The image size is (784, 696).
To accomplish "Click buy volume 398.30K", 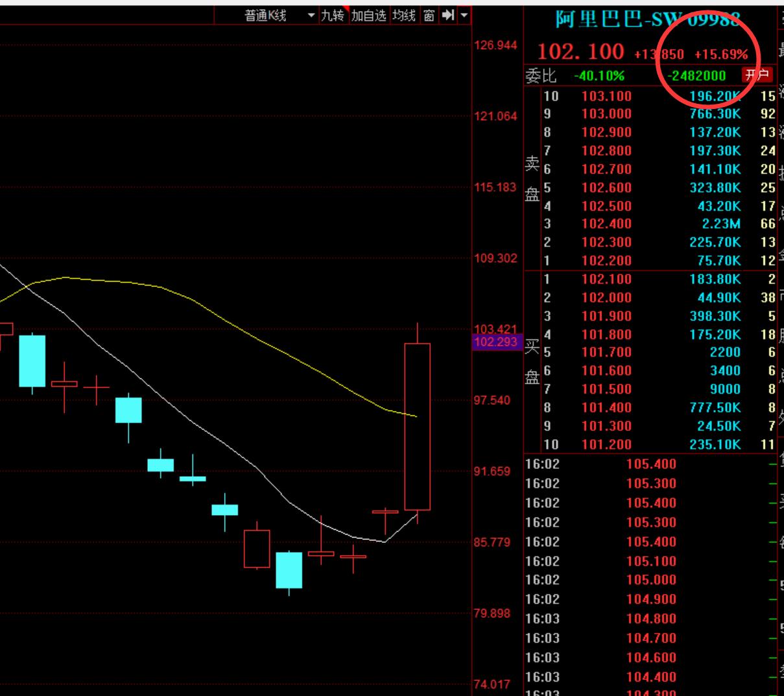I will click(x=715, y=316).
